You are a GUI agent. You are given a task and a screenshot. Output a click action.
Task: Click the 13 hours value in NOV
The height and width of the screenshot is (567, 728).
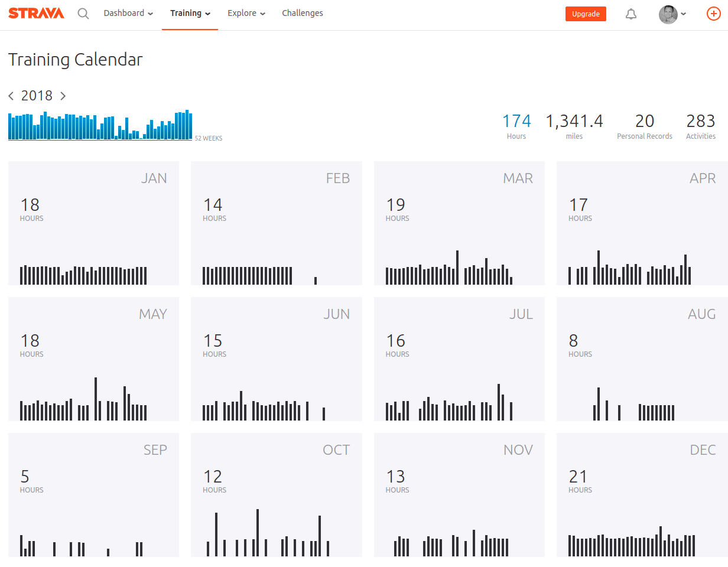coord(395,477)
